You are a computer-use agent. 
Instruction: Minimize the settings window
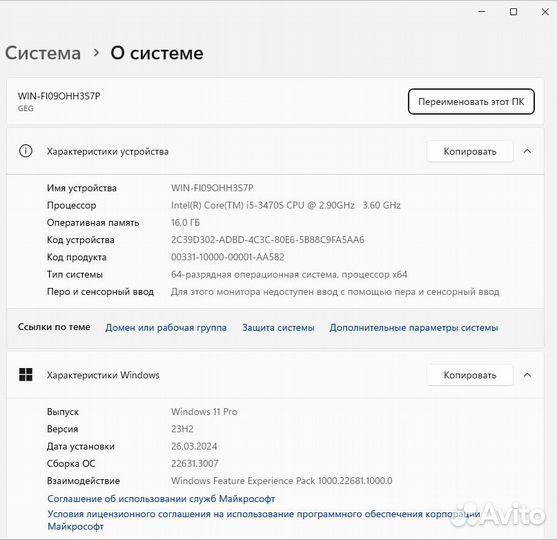click(482, 12)
